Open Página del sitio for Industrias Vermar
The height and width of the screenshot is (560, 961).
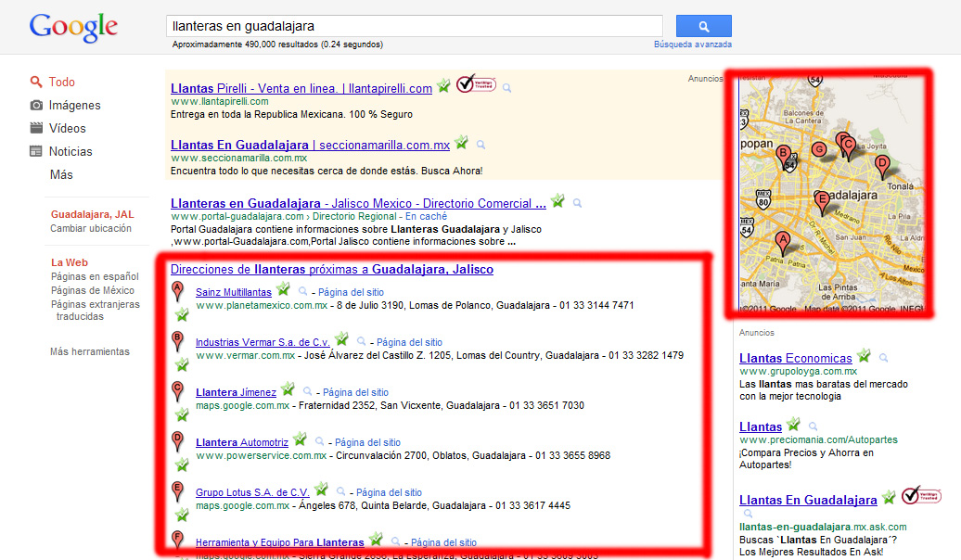pos(409,342)
